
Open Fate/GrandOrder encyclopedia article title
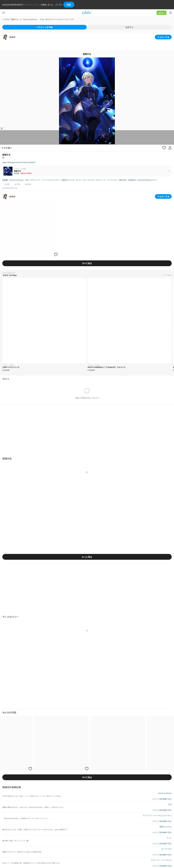pos(165,793)
